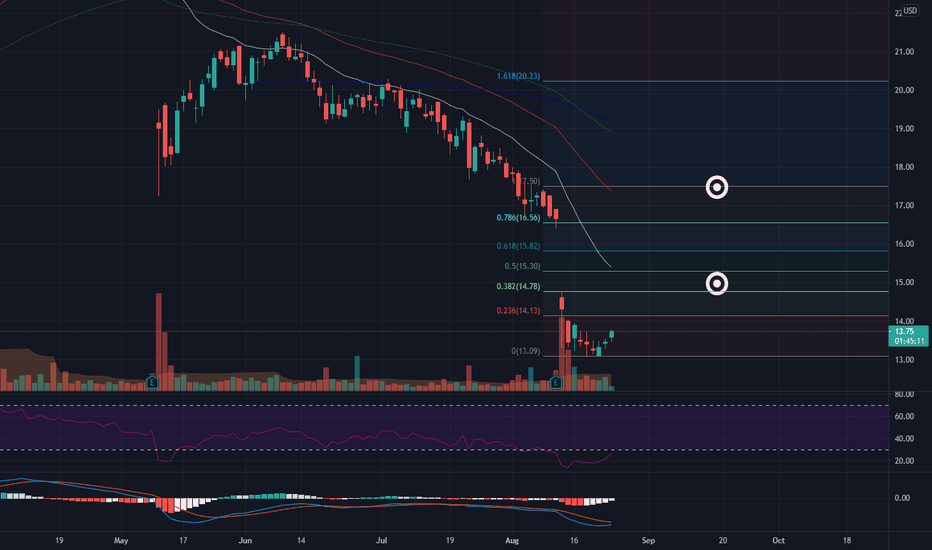Screen dimensions: 932x550
Task: Click the 'Oct' date on time axis
Action: click(778, 540)
